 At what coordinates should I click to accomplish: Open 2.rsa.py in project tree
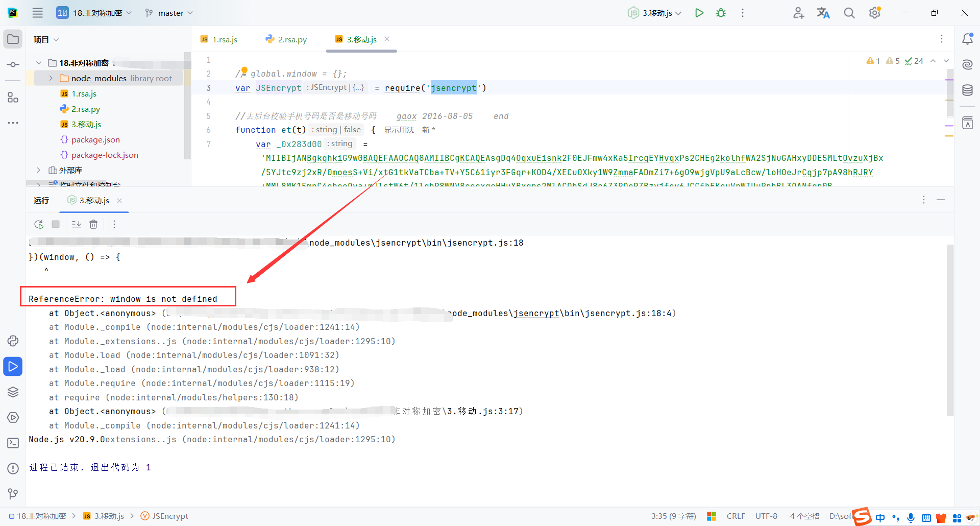(x=85, y=109)
